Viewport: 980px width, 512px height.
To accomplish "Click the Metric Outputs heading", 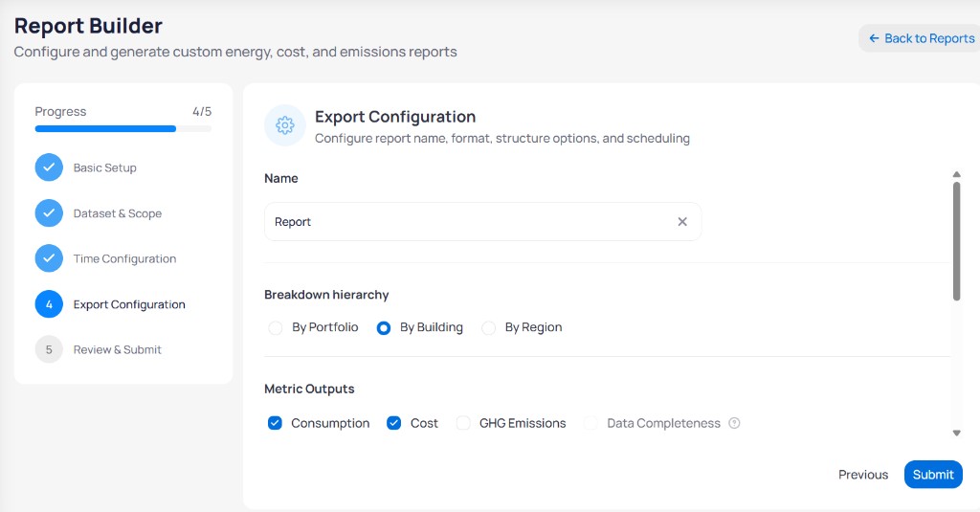I will click(309, 389).
